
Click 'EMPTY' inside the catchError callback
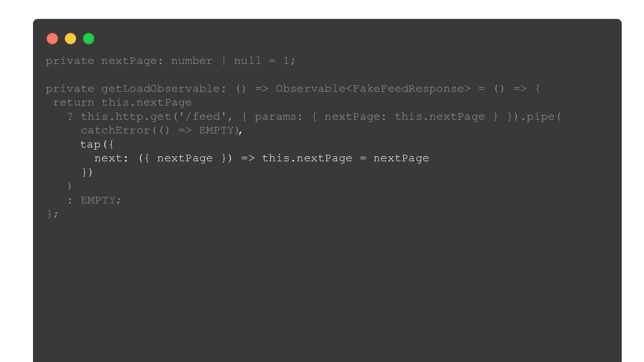[x=216, y=130]
